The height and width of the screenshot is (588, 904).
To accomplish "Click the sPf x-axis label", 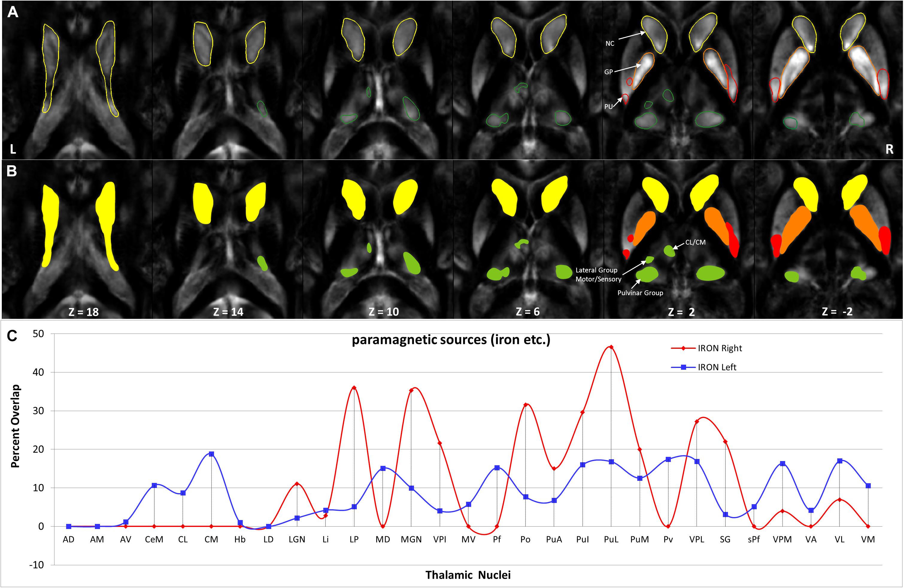I will 754,539.
